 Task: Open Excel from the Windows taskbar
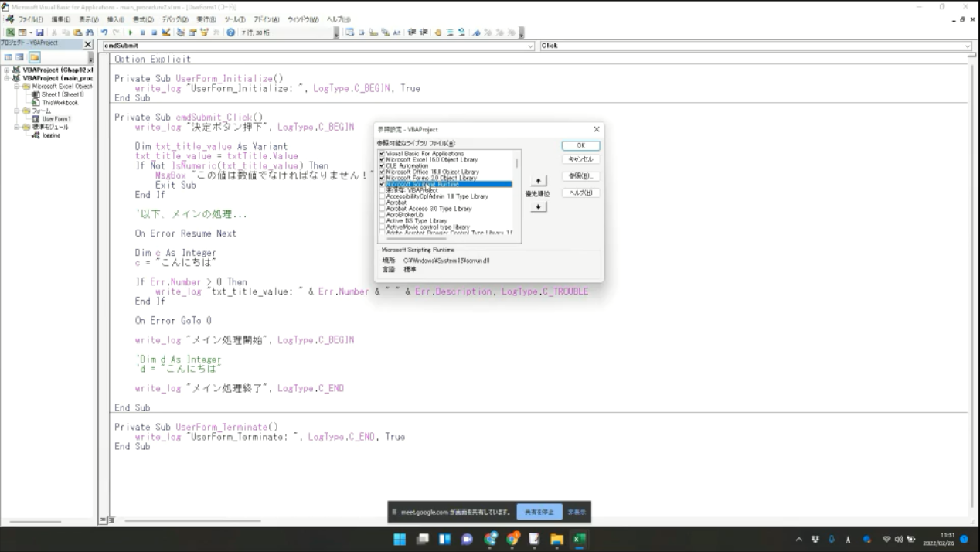(579, 540)
